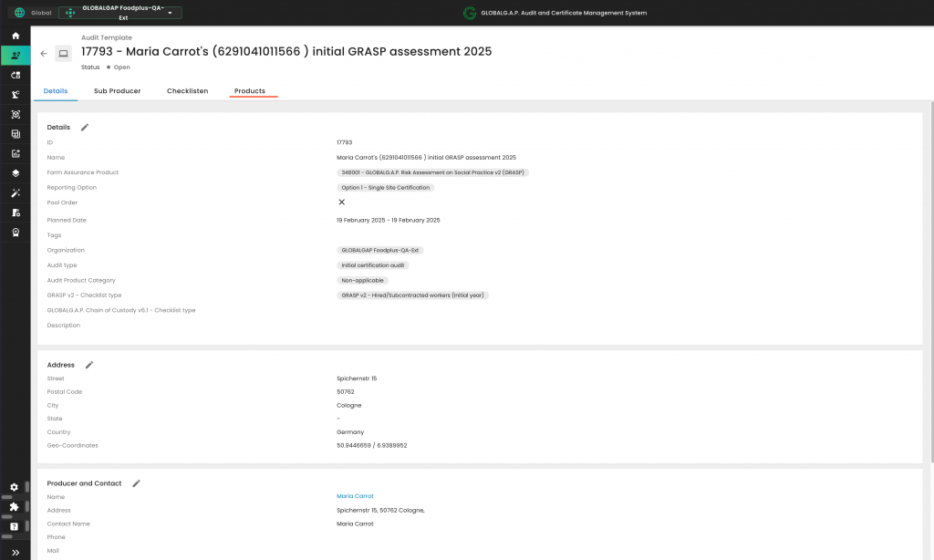Viewport: 934px width, 560px height.
Task: Open the Maria Carrot producer link
Action: 355,496
